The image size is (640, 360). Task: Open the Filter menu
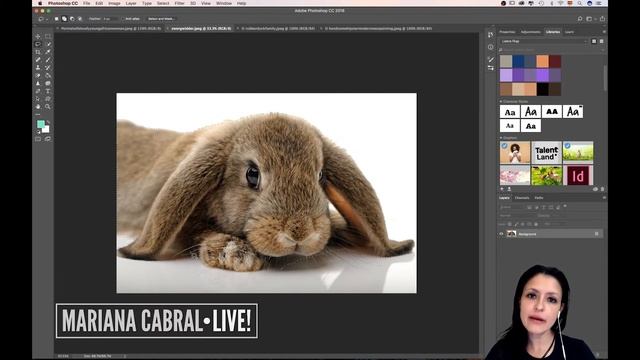[179, 3]
